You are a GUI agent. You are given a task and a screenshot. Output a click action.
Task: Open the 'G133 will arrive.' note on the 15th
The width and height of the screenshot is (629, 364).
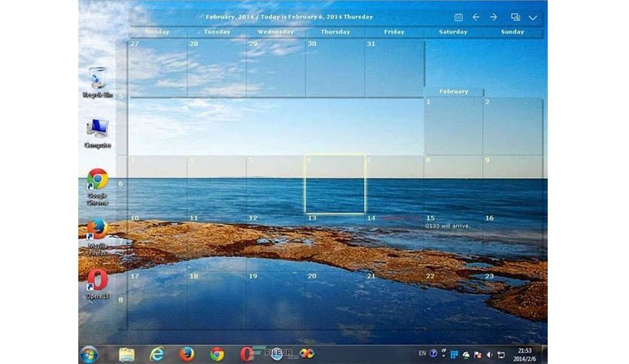(447, 226)
